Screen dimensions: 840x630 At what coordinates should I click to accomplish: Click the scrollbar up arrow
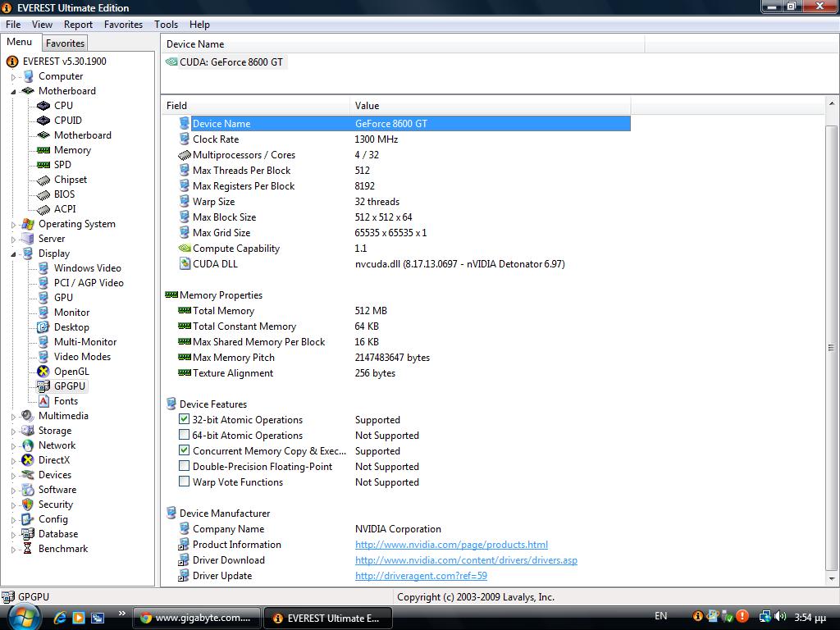click(832, 104)
